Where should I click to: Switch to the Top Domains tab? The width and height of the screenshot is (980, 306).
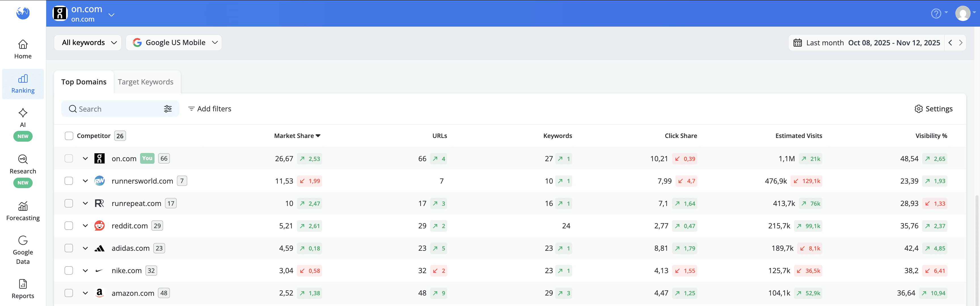click(x=84, y=82)
